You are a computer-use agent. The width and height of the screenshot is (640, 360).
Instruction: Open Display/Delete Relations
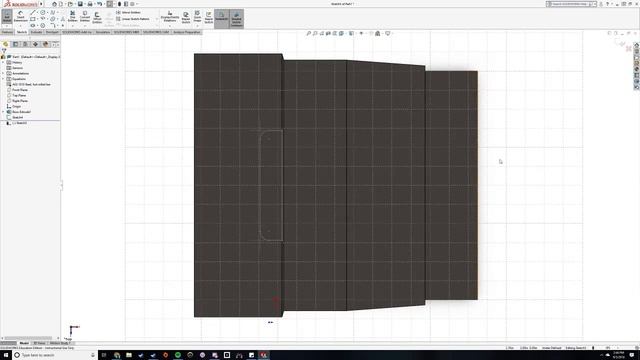[x=170, y=17]
